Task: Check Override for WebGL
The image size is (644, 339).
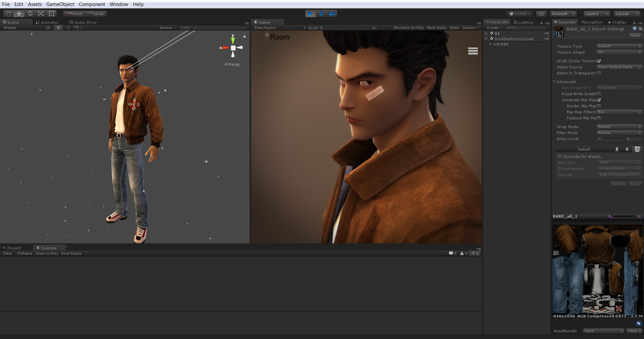Action: coord(560,157)
